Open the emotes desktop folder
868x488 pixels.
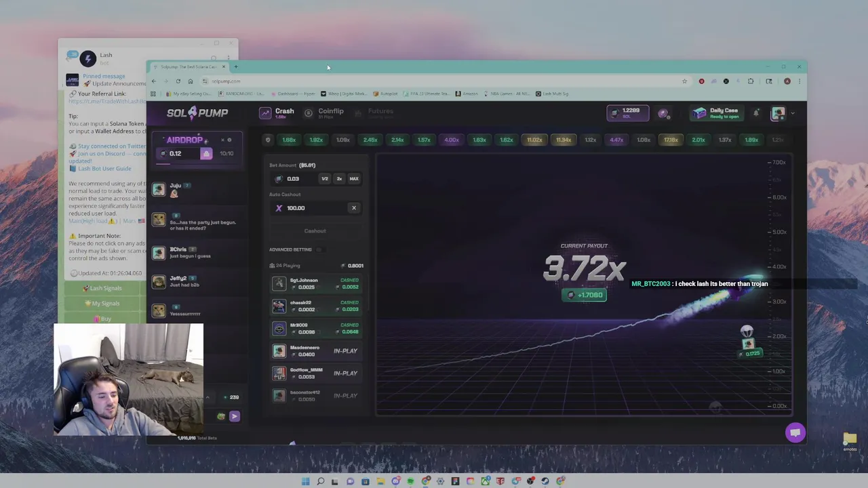850,441
